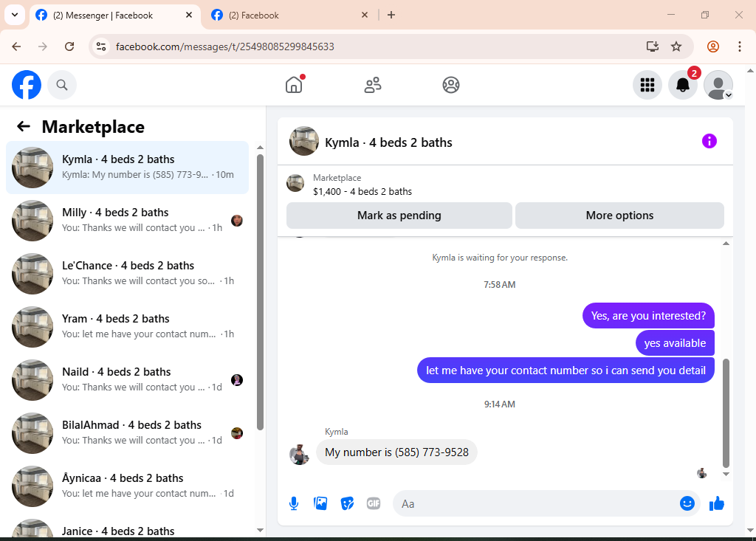Open the Janice conversation
The height and width of the screenshot is (541, 756).
tap(127, 526)
